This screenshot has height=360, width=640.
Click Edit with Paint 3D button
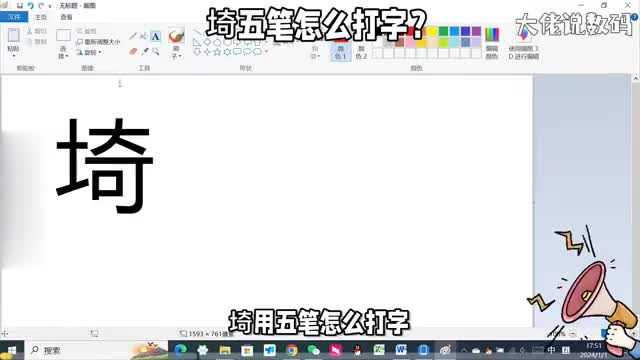coord(524,44)
